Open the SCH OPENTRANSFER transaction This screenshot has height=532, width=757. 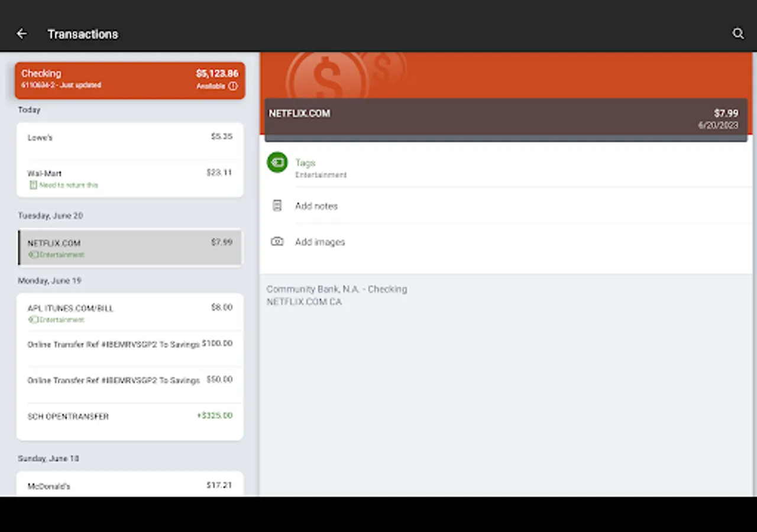[130, 420]
